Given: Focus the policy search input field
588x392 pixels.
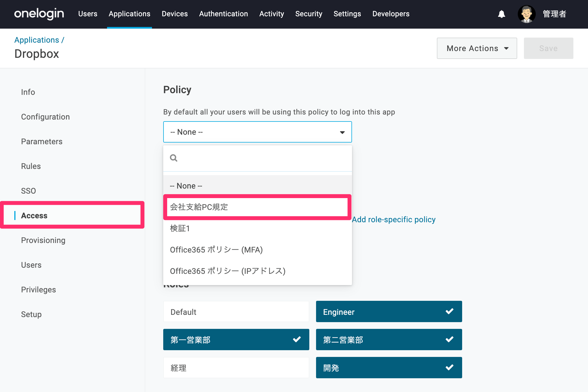Looking at the screenshot, I should [257, 158].
